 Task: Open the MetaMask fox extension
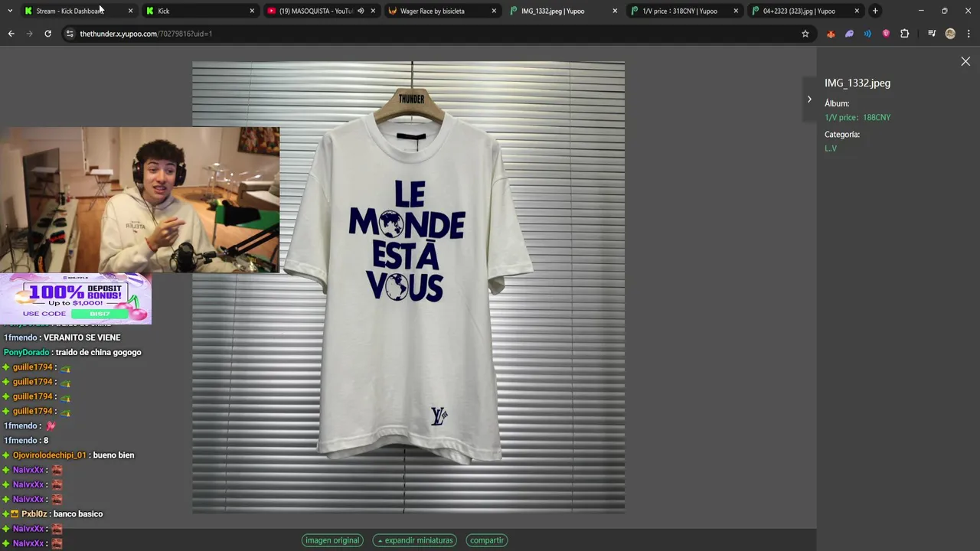pyautogui.click(x=831, y=34)
